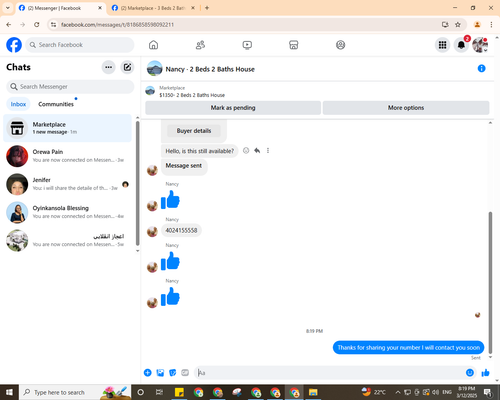
Task: Open the Marketplace icon in top navigation
Action: tap(294, 45)
